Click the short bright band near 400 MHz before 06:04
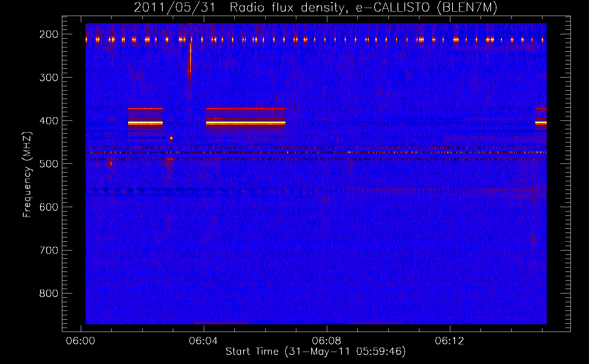This screenshot has height=364, width=589. [145, 123]
